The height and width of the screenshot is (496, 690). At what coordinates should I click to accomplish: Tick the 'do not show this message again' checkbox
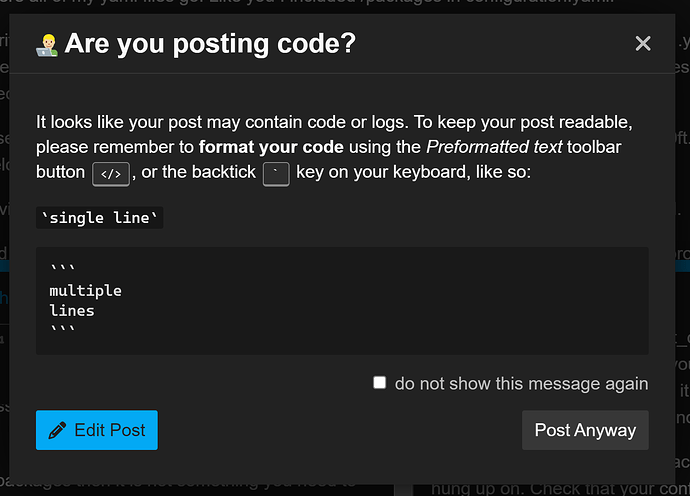pyautogui.click(x=379, y=382)
